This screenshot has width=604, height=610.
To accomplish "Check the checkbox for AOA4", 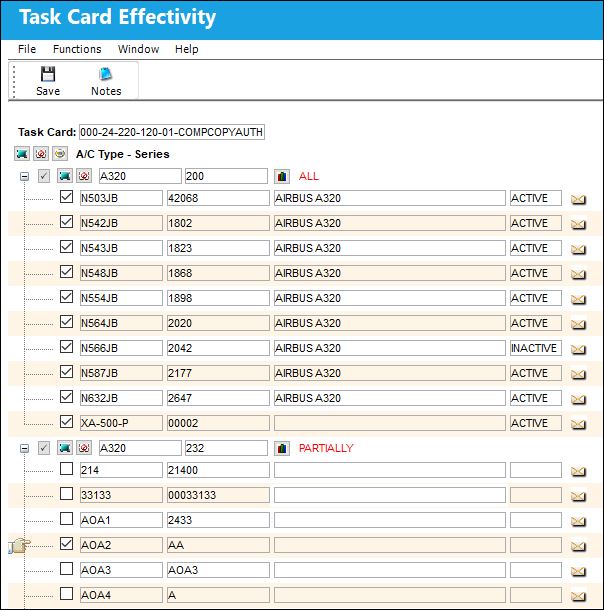I will pos(67,594).
